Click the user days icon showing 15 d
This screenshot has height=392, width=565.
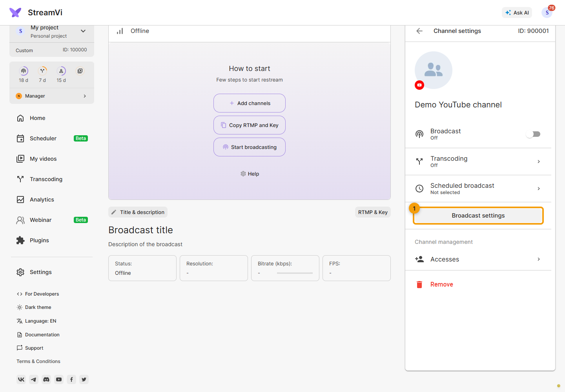pos(61,71)
